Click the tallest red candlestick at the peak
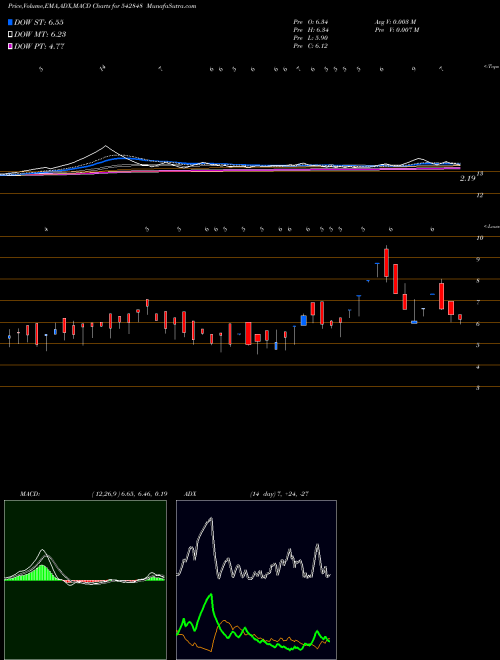 386,263
